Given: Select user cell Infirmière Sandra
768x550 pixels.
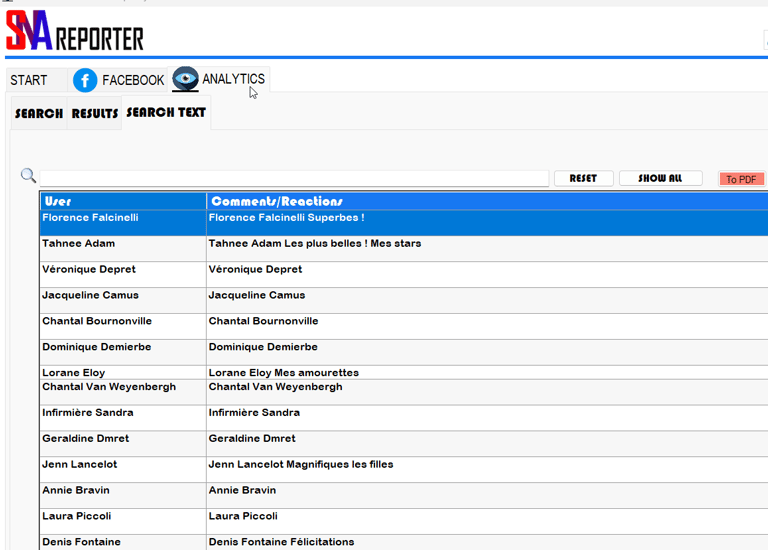Looking at the screenshot, I should [x=123, y=418].
